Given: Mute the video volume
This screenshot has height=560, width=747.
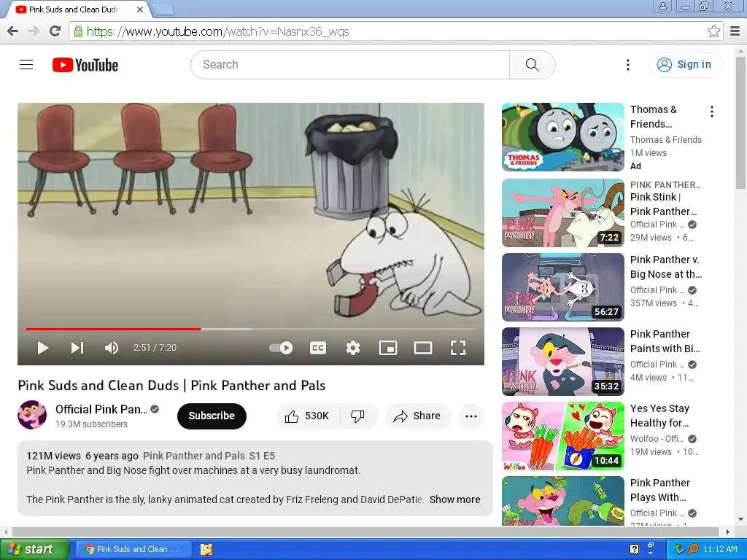Looking at the screenshot, I should (x=111, y=348).
